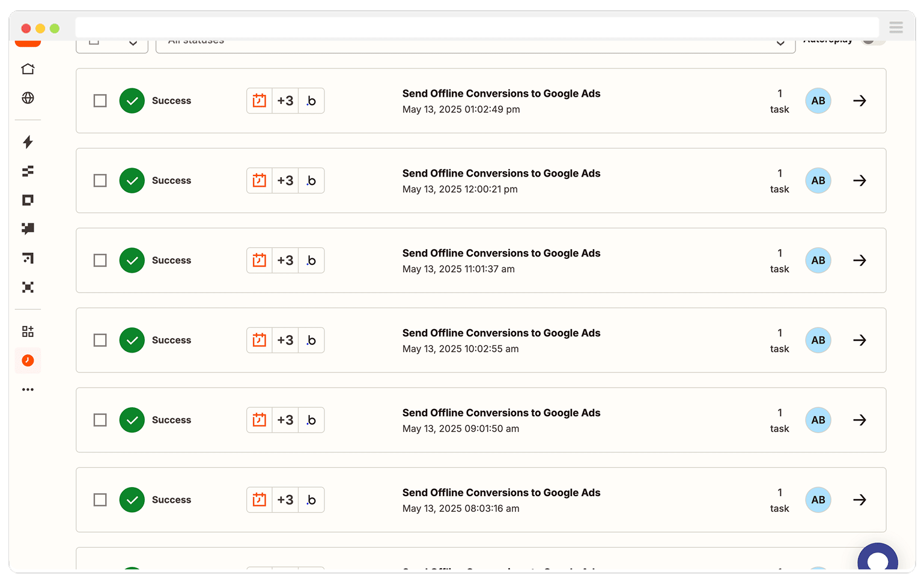This screenshot has width=924, height=582.
Task: Open the Agents icon in the sidebar
Action: click(28, 287)
